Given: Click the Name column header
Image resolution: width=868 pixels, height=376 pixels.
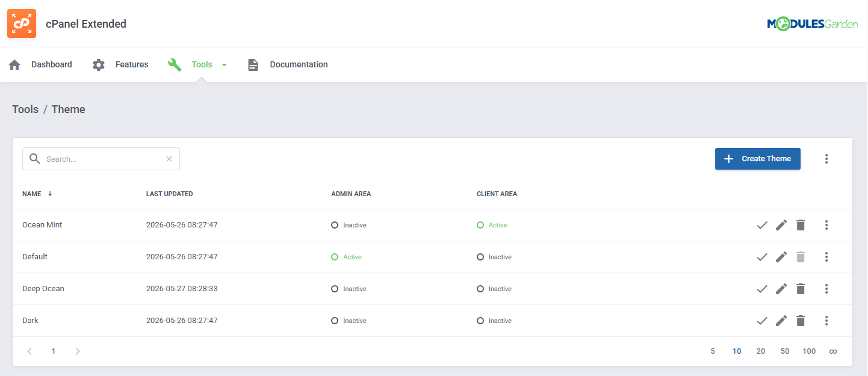Looking at the screenshot, I should click(x=32, y=194).
